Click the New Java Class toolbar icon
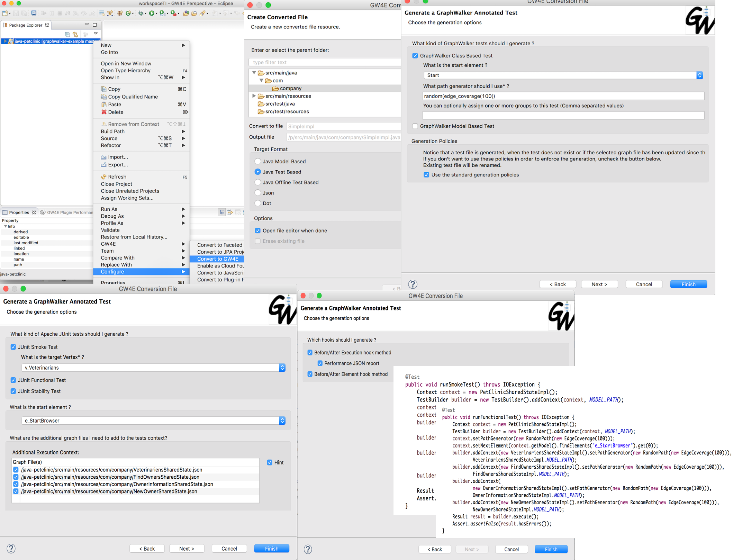733x560 pixels. point(128,13)
